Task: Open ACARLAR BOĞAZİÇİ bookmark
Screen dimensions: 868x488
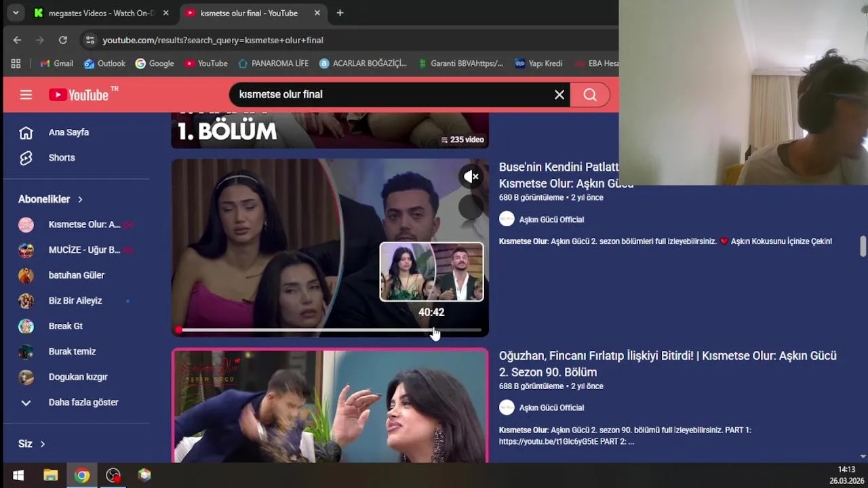Action: 363,63
